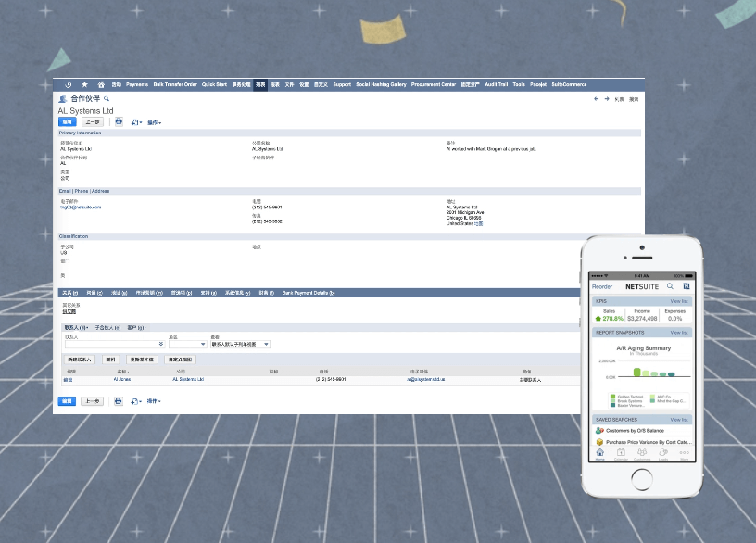The height and width of the screenshot is (543, 756).
Task: Open the map link after United States
Action: click(x=478, y=223)
